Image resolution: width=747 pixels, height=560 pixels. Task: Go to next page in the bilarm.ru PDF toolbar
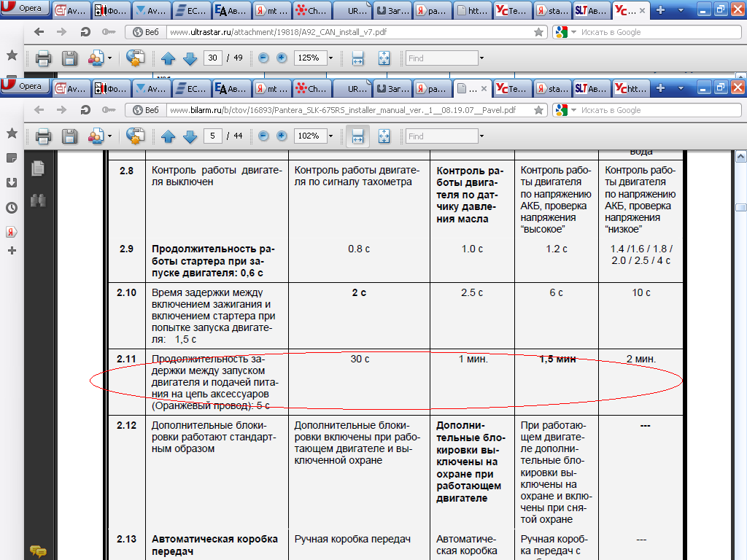[x=190, y=136]
